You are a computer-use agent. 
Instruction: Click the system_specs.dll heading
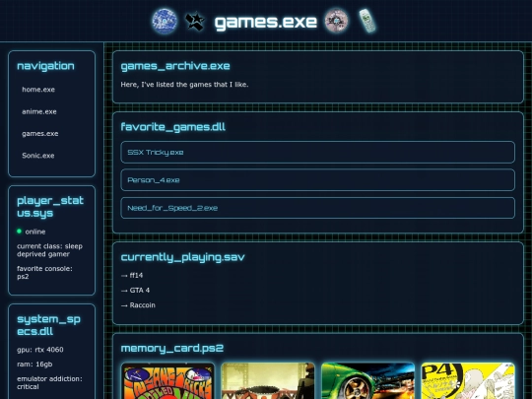tap(48, 325)
